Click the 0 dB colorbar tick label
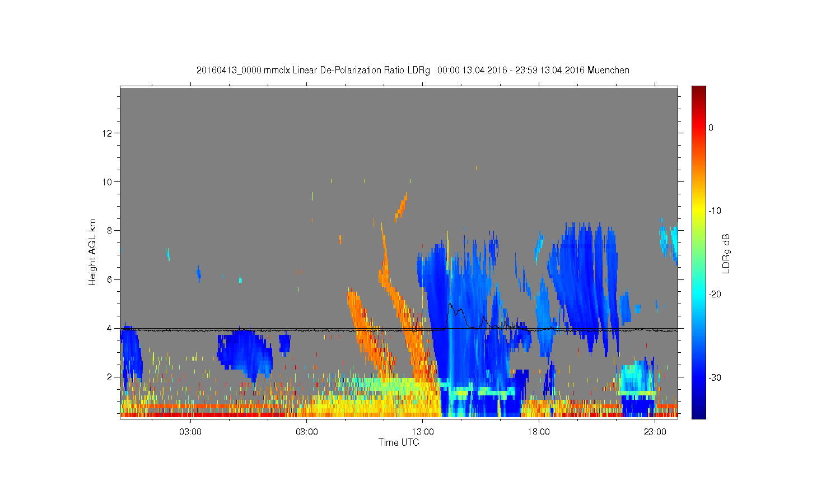840x504 pixels. coord(711,128)
